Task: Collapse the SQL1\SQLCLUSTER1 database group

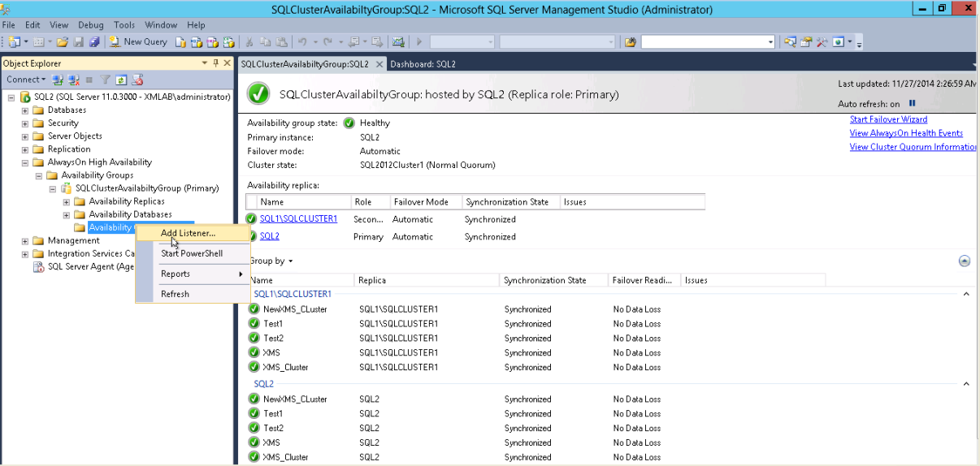Action: [966, 294]
